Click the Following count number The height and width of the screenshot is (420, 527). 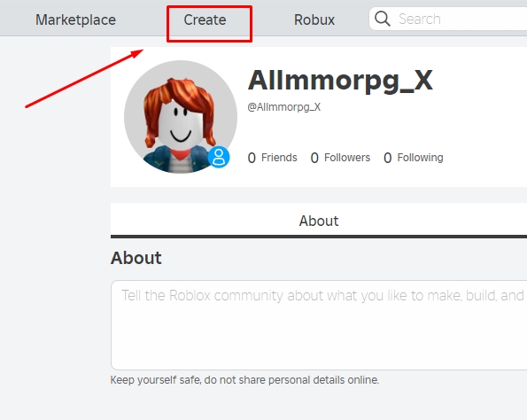tap(388, 158)
